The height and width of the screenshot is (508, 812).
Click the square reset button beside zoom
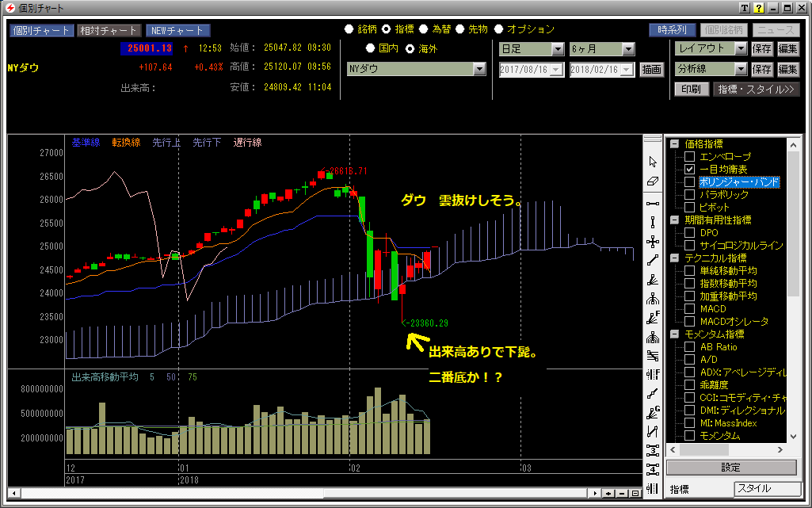click(x=635, y=494)
